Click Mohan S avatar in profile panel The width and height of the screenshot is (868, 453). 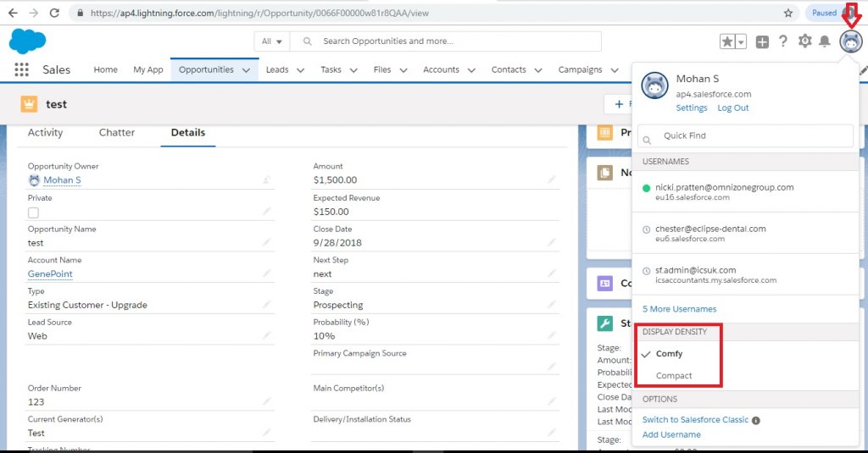click(x=654, y=86)
